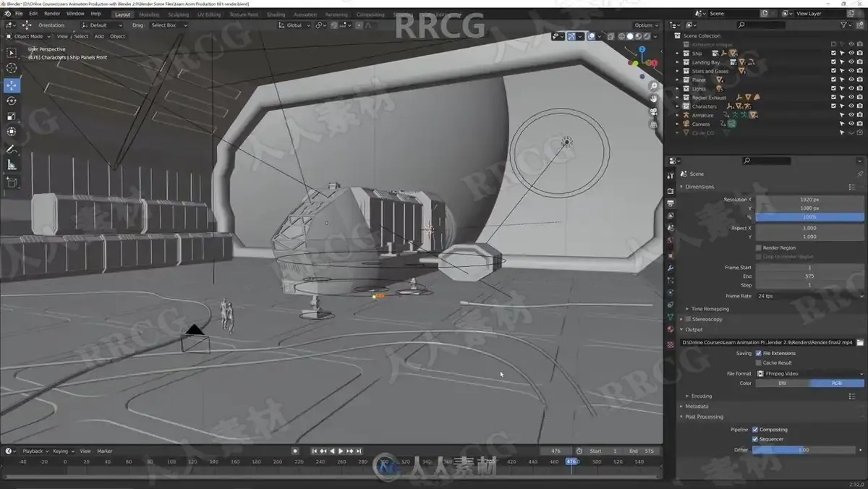Select the Annotate tool
The image size is (868, 489).
12,149
